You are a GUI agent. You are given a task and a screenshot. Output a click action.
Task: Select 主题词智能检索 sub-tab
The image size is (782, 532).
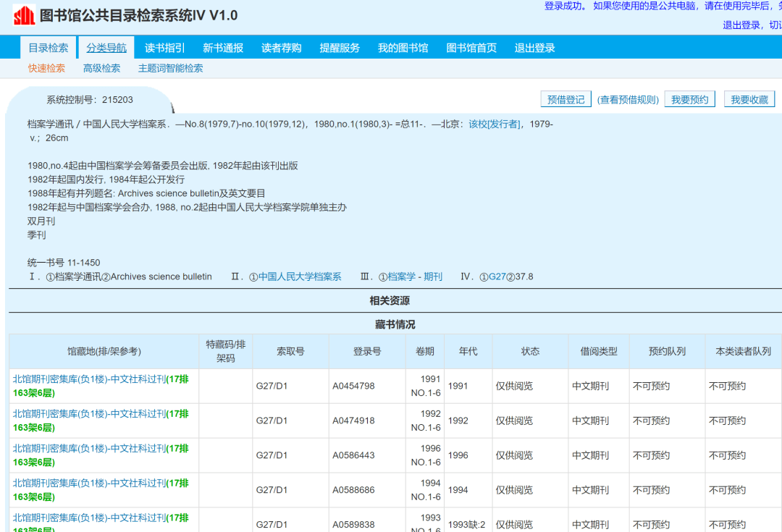(x=171, y=68)
